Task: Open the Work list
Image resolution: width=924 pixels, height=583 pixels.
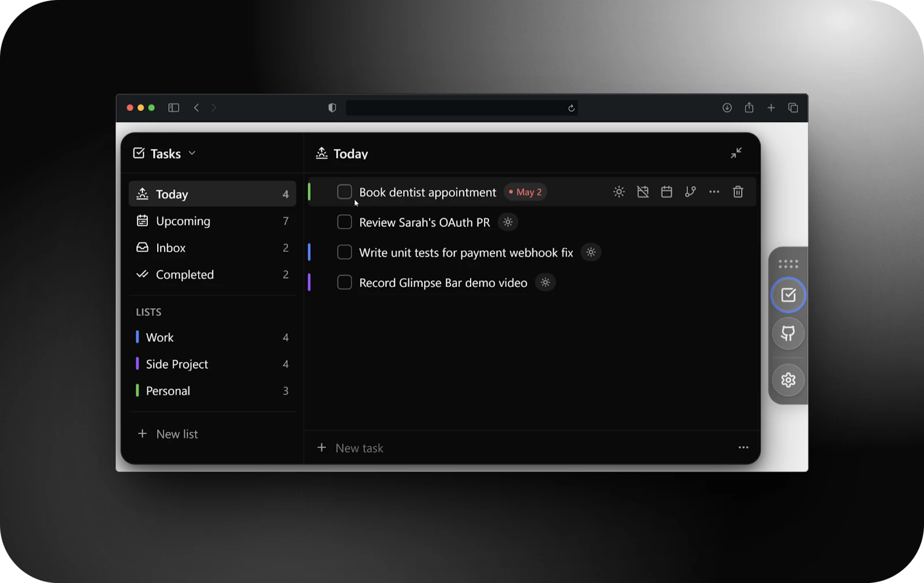Action: (212, 337)
